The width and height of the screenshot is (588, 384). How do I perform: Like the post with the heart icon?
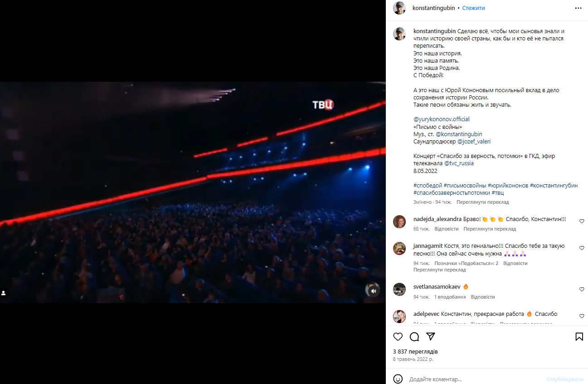(x=398, y=337)
